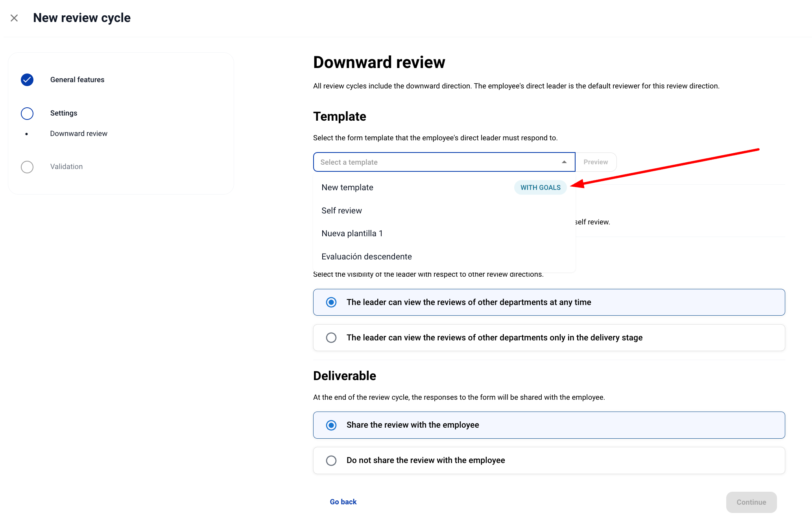Screen dimensions: 812x522
Task: Choose Do not share the review option
Action: [x=331, y=461]
